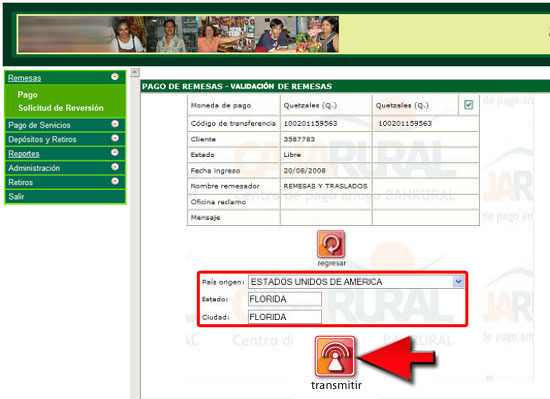The width and height of the screenshot is (550, 399).
Task: Click the Estado input field
Action: (284, 299)
